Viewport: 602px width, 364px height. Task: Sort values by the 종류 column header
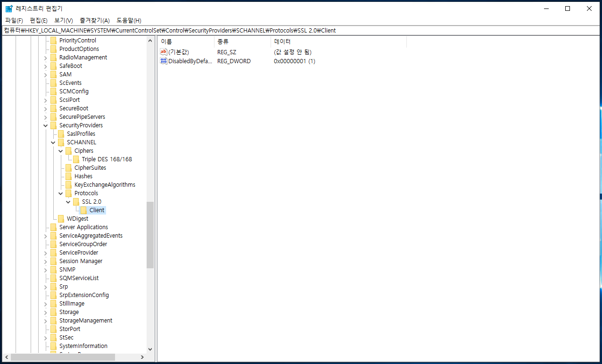(x=243, y=41)
